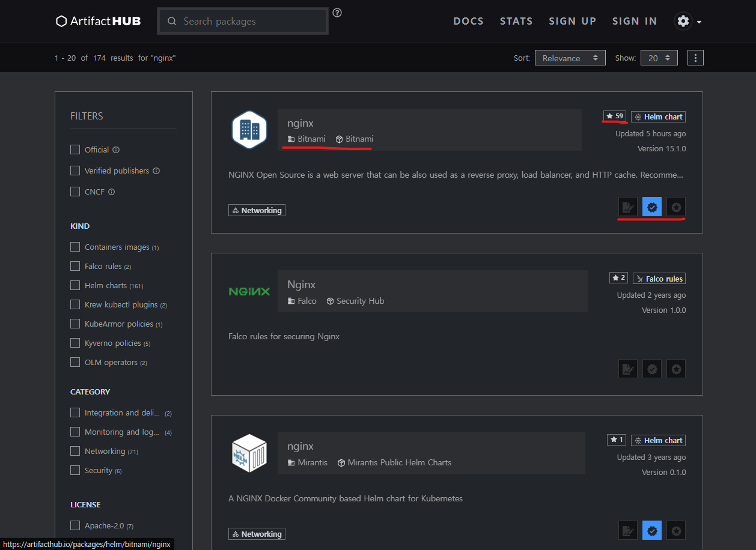Enable the Verified publishers checkbox
The height and width of the screenshot is (550, 756).
75,171
